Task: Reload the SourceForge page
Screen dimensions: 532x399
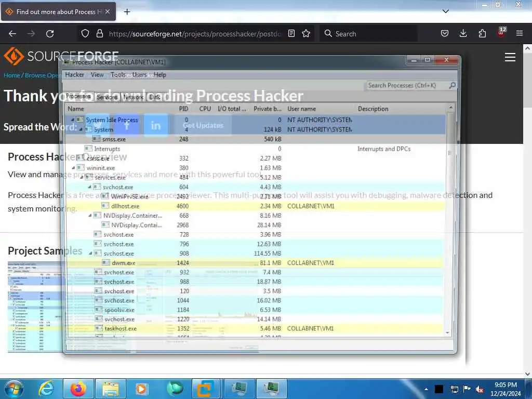Action: (50, 34)
